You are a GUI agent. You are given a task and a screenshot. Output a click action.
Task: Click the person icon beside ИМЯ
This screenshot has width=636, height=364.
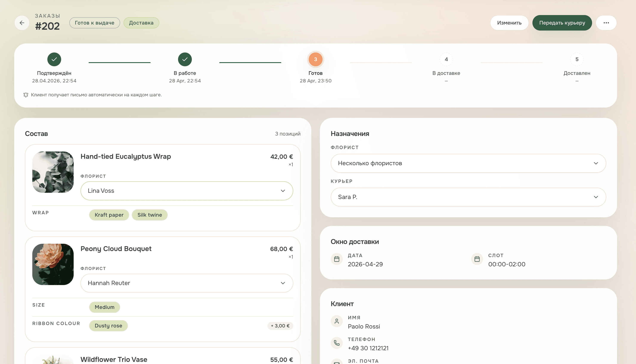pyautogui.click(x=337, y=321)
